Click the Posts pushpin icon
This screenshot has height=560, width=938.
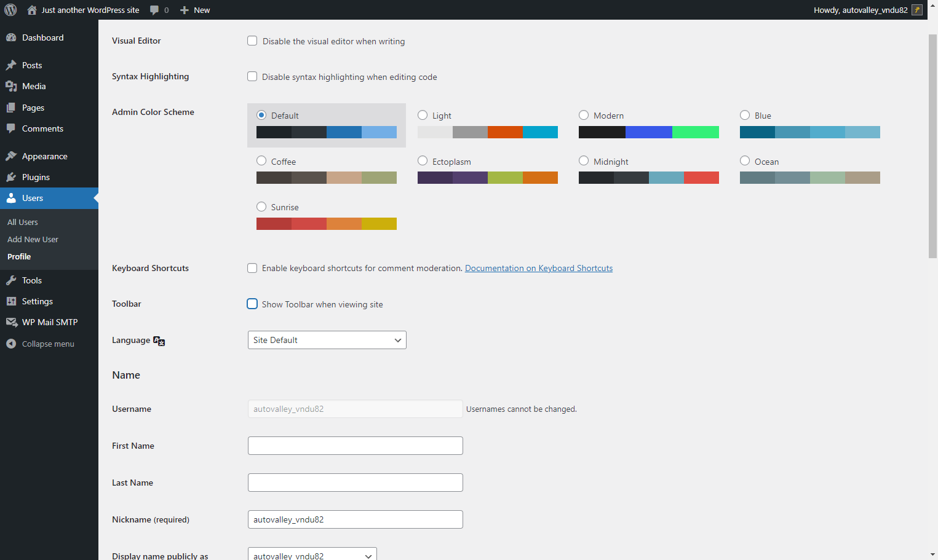click(11, 65)
